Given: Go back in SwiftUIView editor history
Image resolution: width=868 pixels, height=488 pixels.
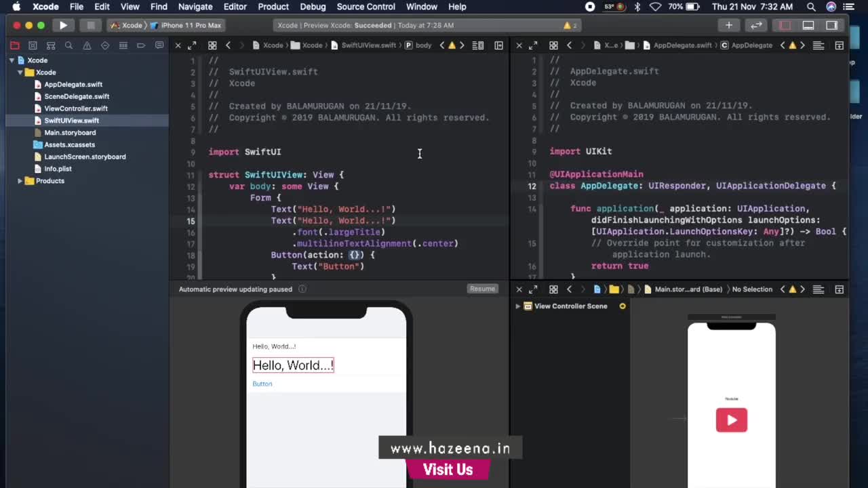Looking at the screenshot, I should click(228, 45).
